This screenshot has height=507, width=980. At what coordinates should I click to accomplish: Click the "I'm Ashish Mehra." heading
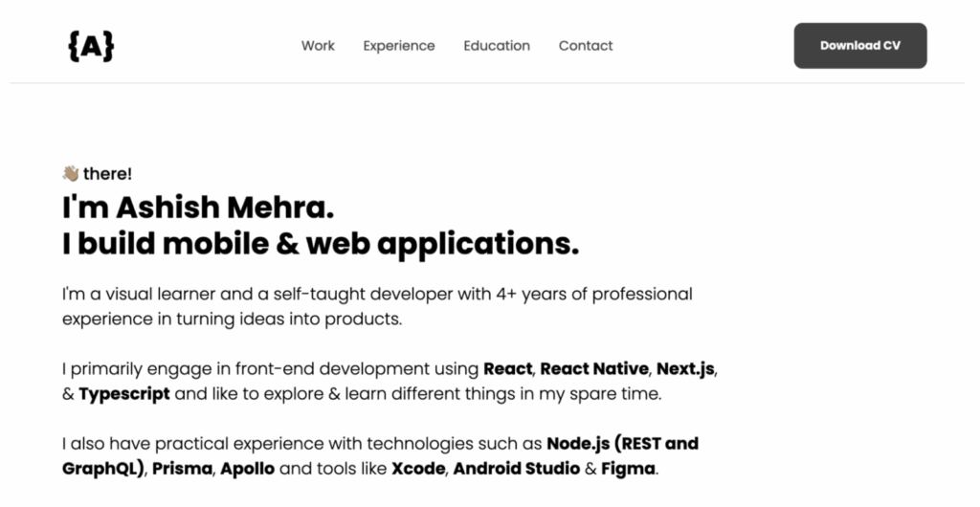coord(198,207)
